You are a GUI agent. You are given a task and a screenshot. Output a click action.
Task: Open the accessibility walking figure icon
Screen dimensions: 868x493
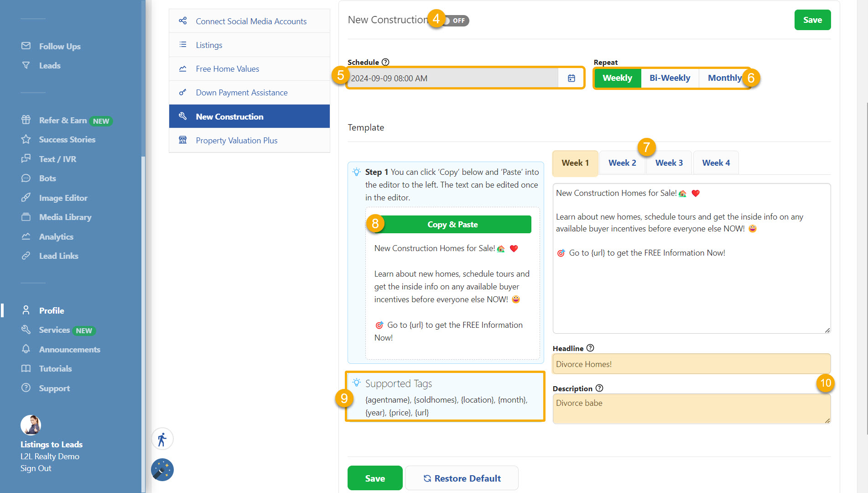162,440
